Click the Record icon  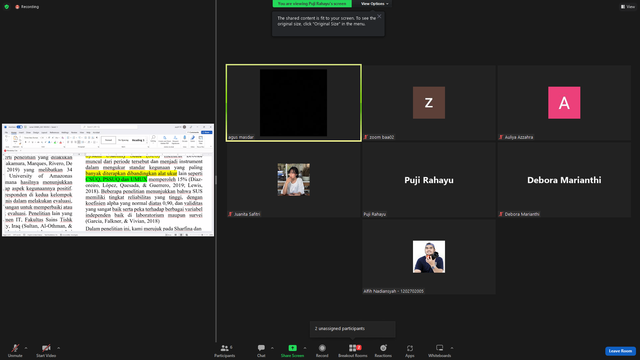point(322,348)
